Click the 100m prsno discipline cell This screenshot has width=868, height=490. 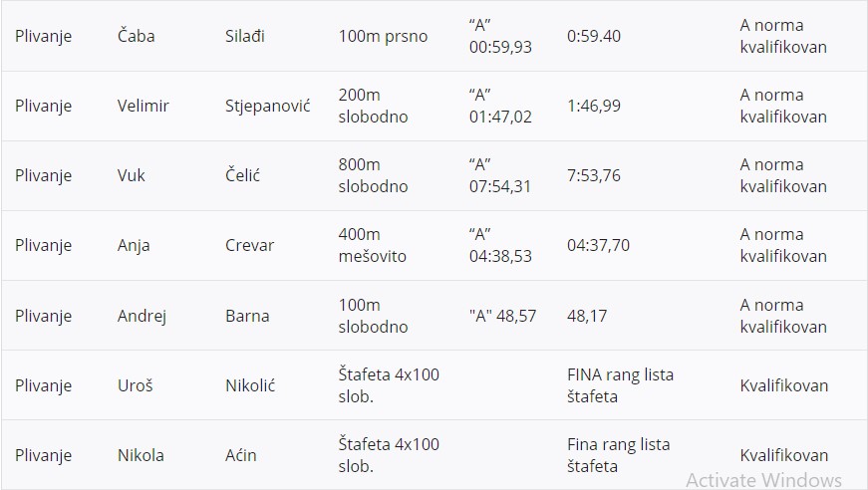click(x=383, y=36)
